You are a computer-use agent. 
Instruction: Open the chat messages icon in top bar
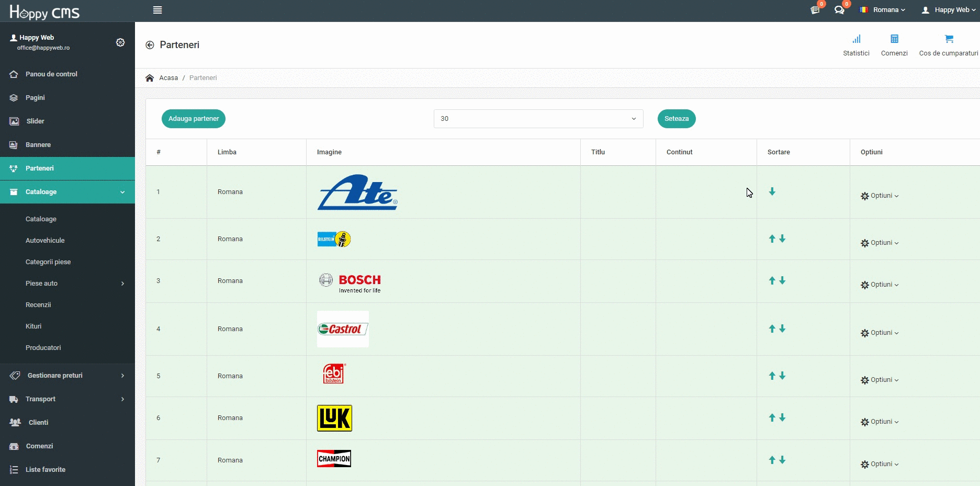[839, 10]
